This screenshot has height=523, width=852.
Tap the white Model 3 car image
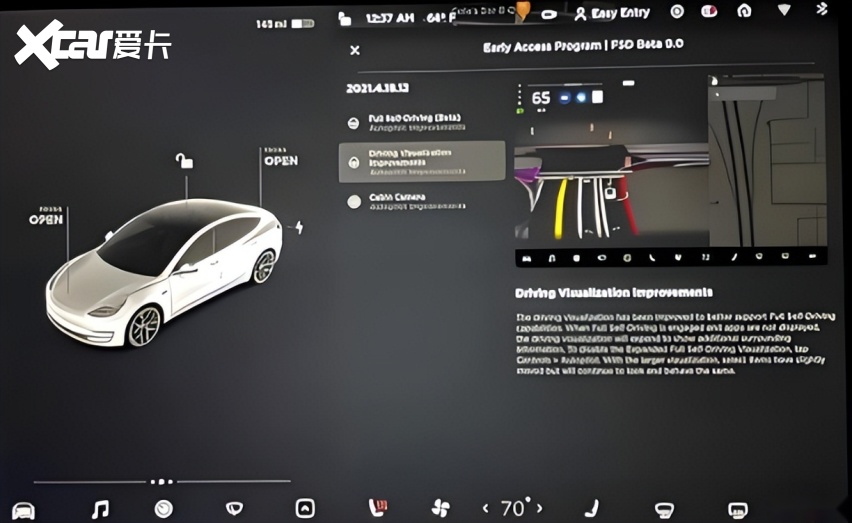164,273
